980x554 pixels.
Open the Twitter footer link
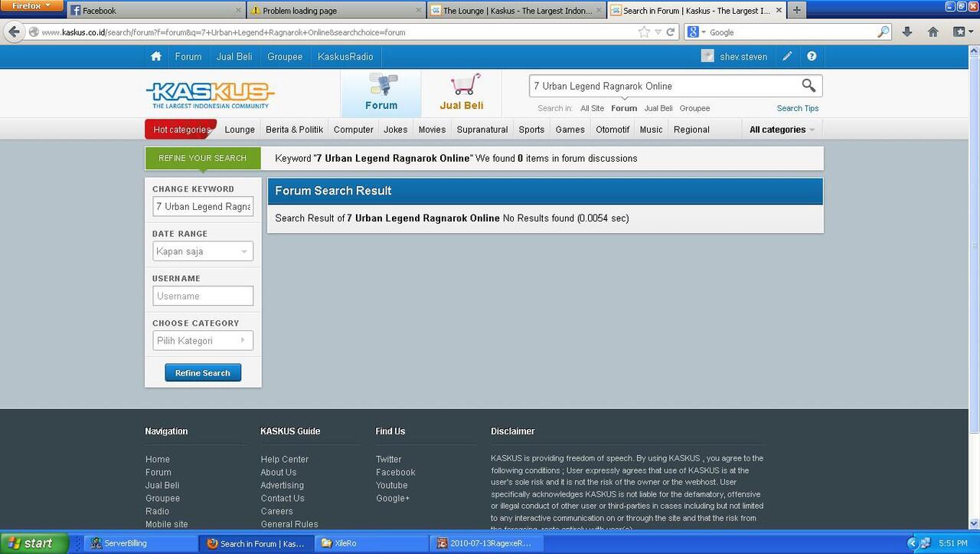point(389,459)
